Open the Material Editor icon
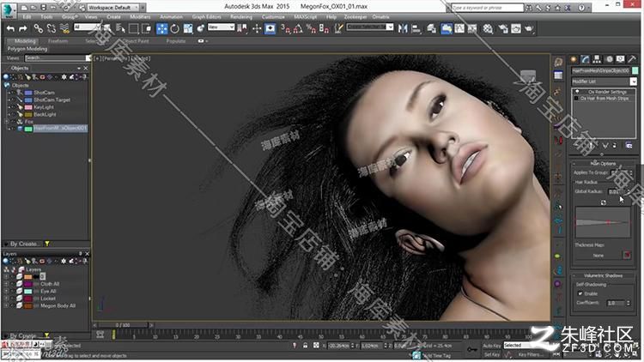 point(488,28)
